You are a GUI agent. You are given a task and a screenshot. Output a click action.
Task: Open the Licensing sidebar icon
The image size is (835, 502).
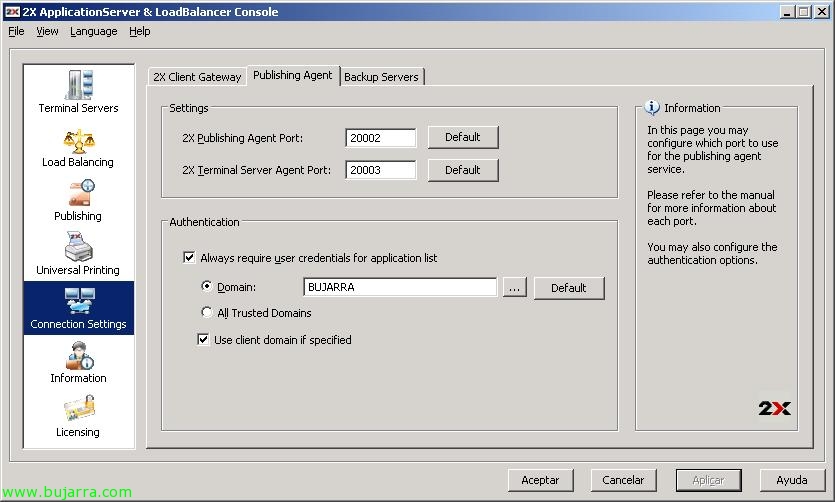tap(79, 409)
